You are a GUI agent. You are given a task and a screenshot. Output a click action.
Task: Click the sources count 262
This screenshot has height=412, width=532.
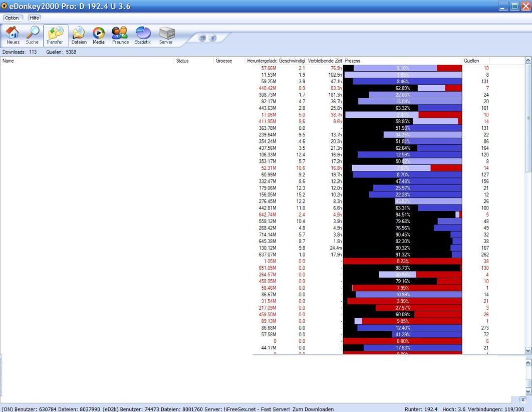pos(485,255)
